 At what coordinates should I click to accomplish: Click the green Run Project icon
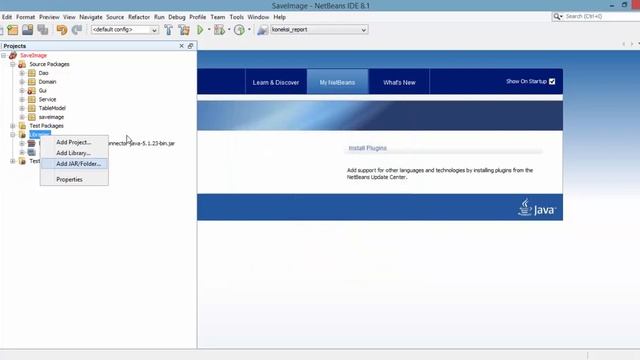[x=200, y=30]
